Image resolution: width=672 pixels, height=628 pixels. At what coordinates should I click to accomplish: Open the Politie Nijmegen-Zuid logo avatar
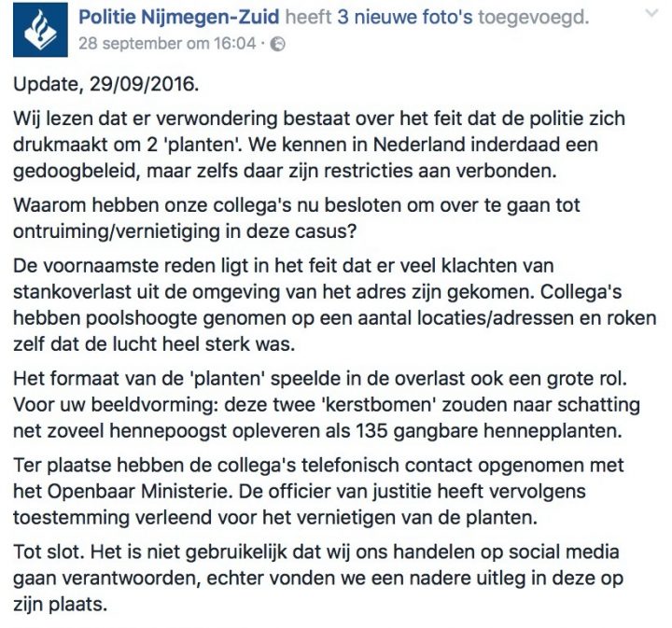(x=40, y=30)
